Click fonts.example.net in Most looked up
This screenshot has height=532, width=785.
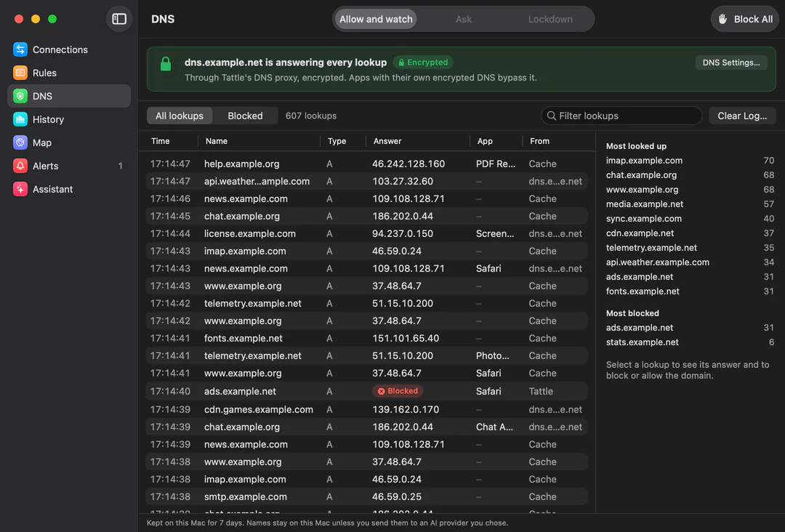[643, 291]
